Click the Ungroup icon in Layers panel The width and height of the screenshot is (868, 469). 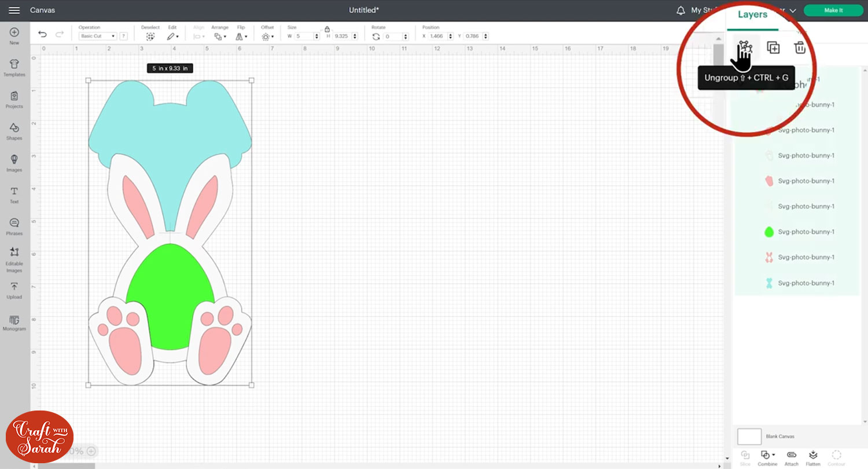pos(744,47)
